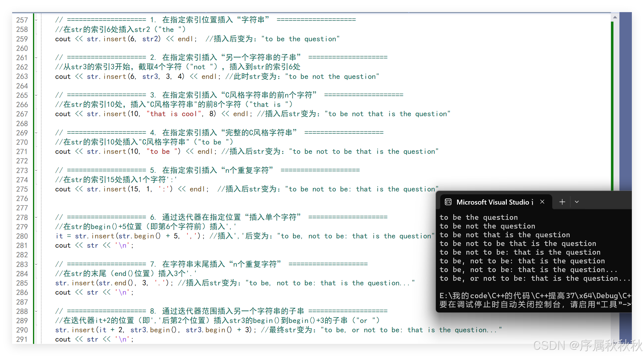Collapse the comment block at line 265
This screenshot has width=644, height=356.
click(x=36, y=95)
